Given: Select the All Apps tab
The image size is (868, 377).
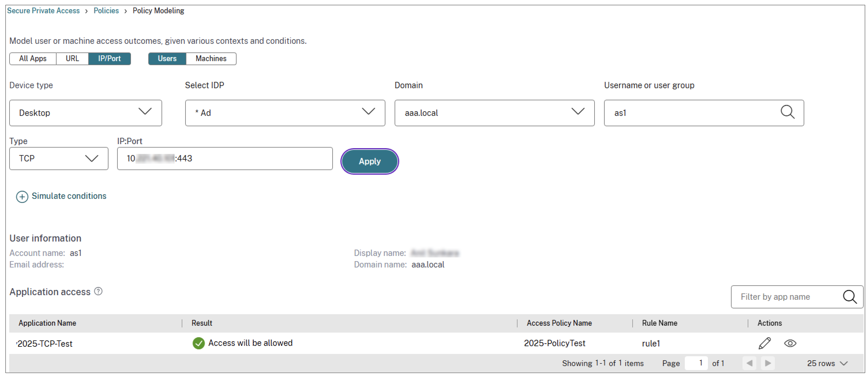Looking at the screenshot, I should click(33, 59).
